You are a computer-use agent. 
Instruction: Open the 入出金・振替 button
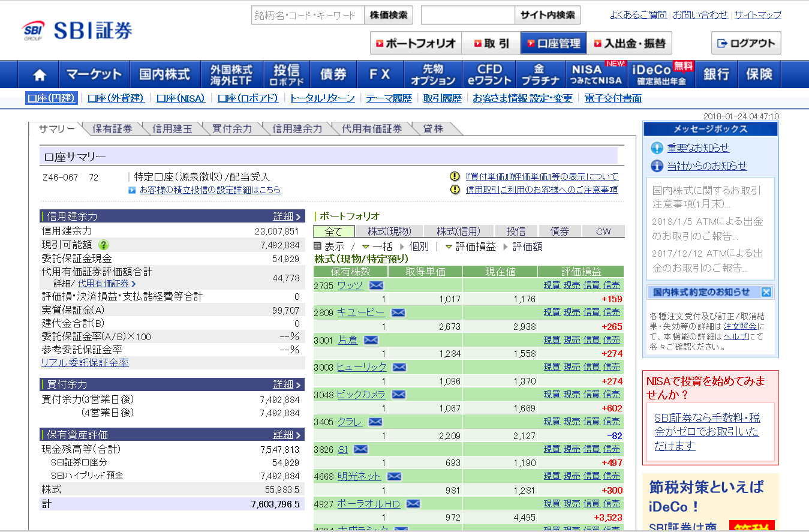[629, 43]
